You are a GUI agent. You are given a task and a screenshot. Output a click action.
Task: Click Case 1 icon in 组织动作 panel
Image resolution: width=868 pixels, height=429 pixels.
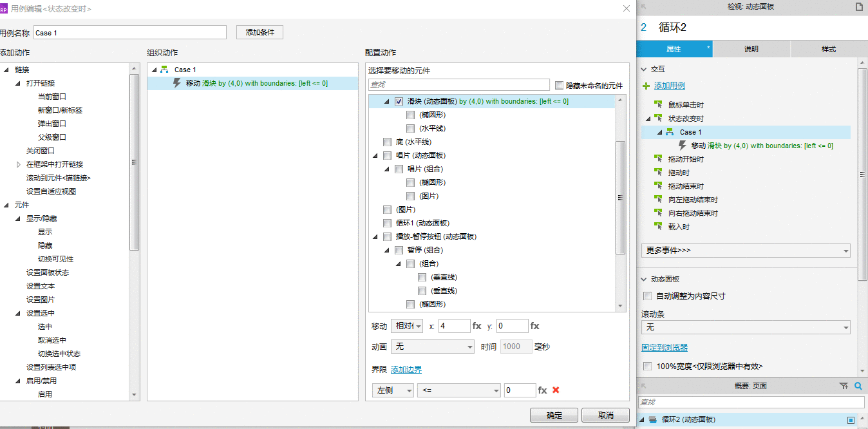click(164, 70)
